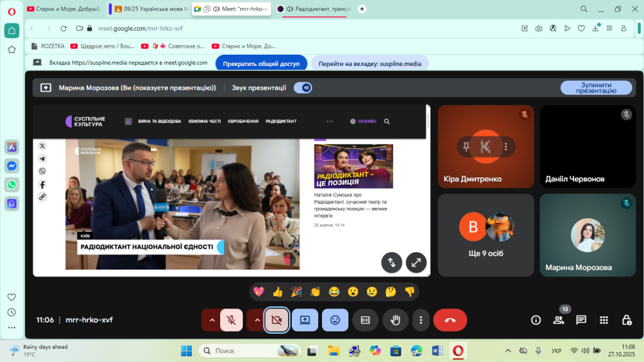The image size is (644, 362).
Task: Raise hand in the meeting
Action: 396,320
